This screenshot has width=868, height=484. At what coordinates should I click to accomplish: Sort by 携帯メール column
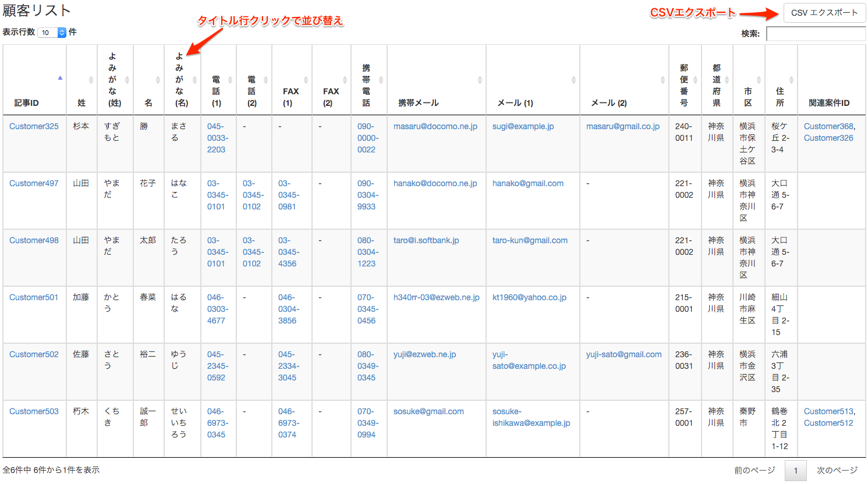pos(480,80)
